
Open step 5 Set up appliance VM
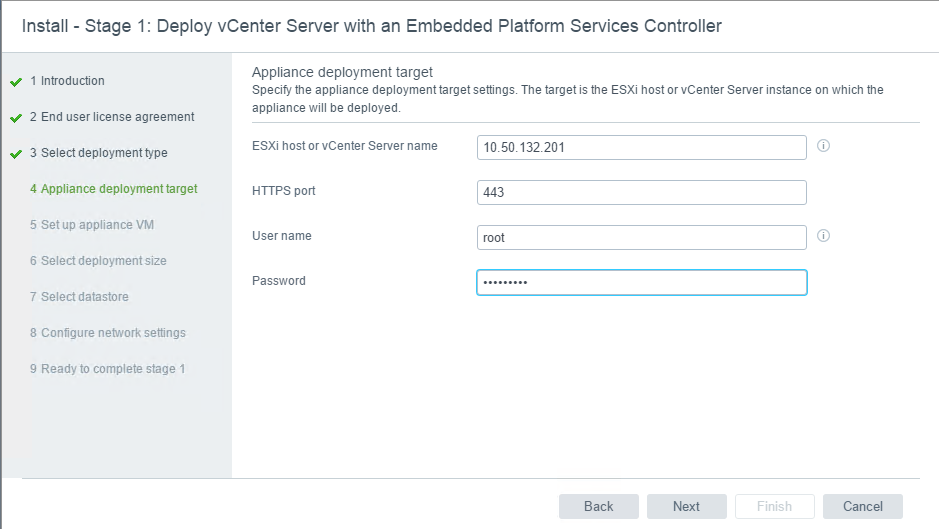(x=91, y=225)
